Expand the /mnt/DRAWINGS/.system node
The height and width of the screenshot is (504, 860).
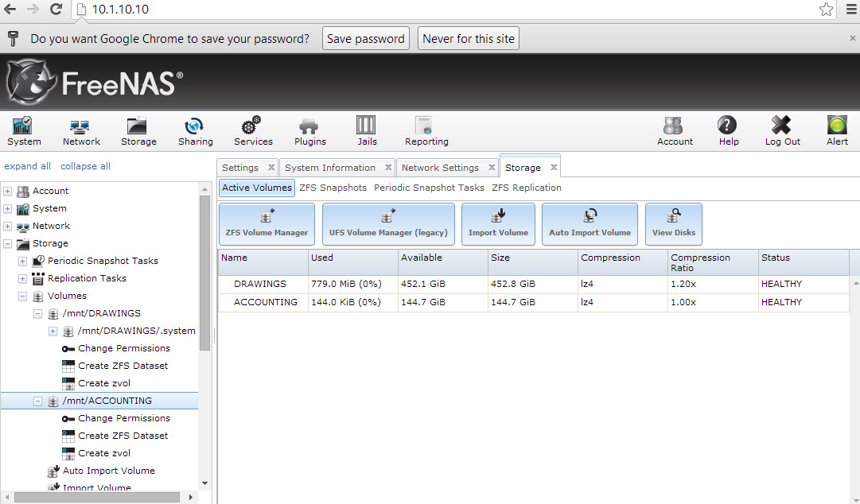pos(53,331)
